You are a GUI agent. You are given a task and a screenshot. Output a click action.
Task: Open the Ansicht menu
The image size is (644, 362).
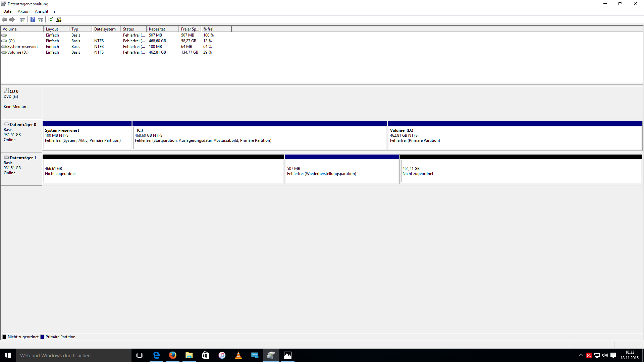tap(41, 11)
